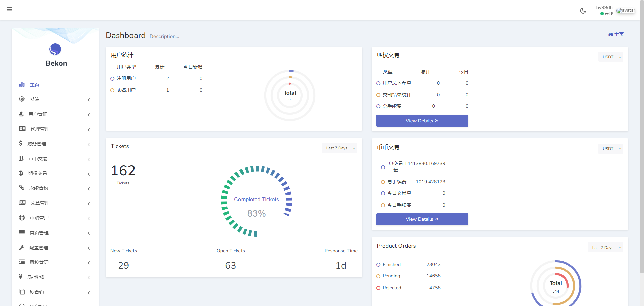Click the Bekon logo icon
This screenshot has width=644, height=306.
coord(55,49)
